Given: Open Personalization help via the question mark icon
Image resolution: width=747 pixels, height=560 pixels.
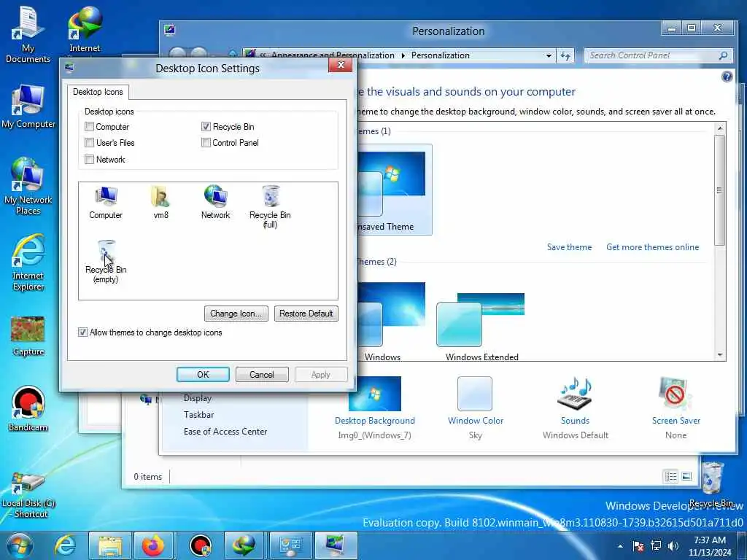Looking at the screenshot, I should pos(727,77).
